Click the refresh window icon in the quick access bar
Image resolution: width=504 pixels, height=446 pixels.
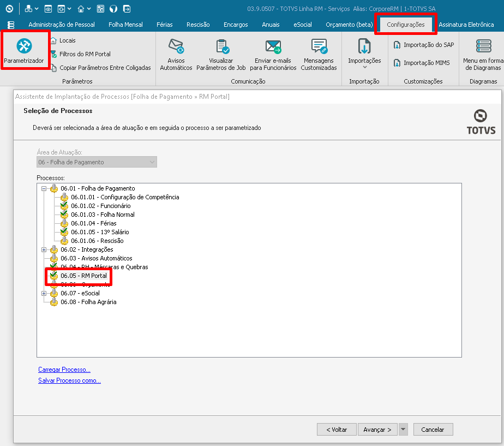tap(61, 9)
